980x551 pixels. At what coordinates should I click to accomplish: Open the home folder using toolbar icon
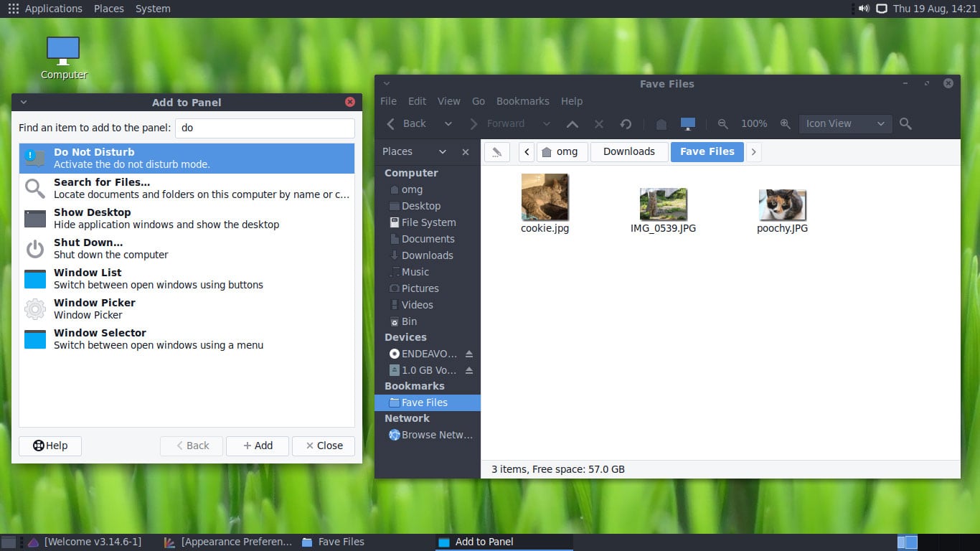(661, 123)
